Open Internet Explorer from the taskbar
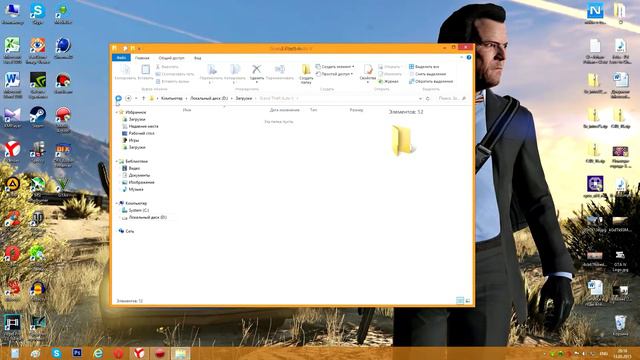The image size is (640, 360). coord(98,353)
